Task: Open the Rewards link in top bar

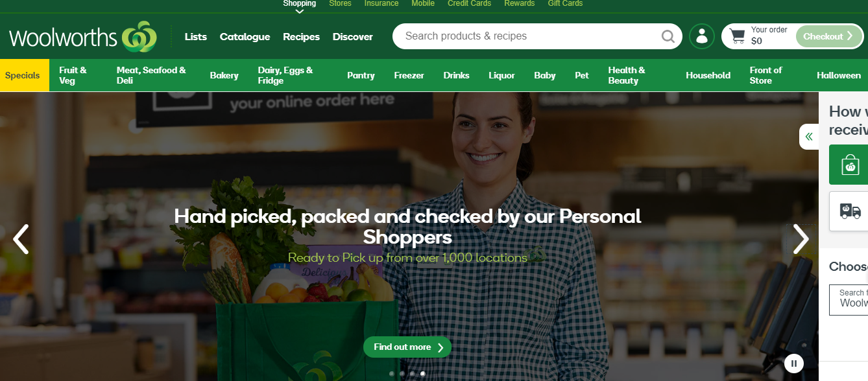Action: (519, 4)
